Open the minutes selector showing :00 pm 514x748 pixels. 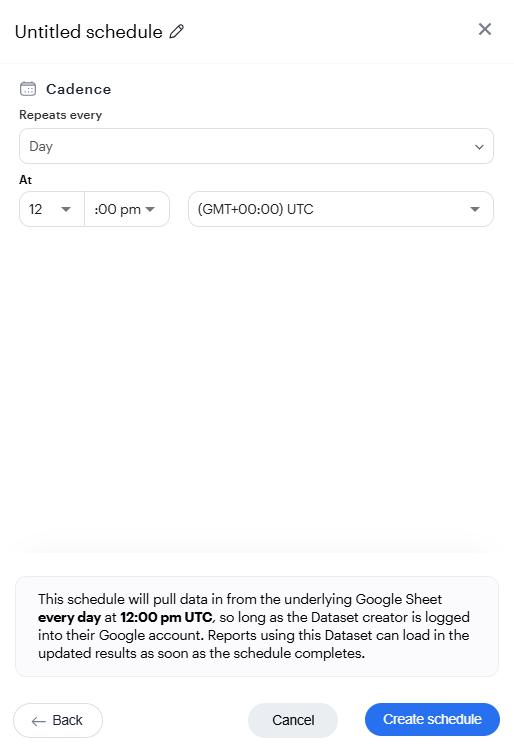(127, 209)
